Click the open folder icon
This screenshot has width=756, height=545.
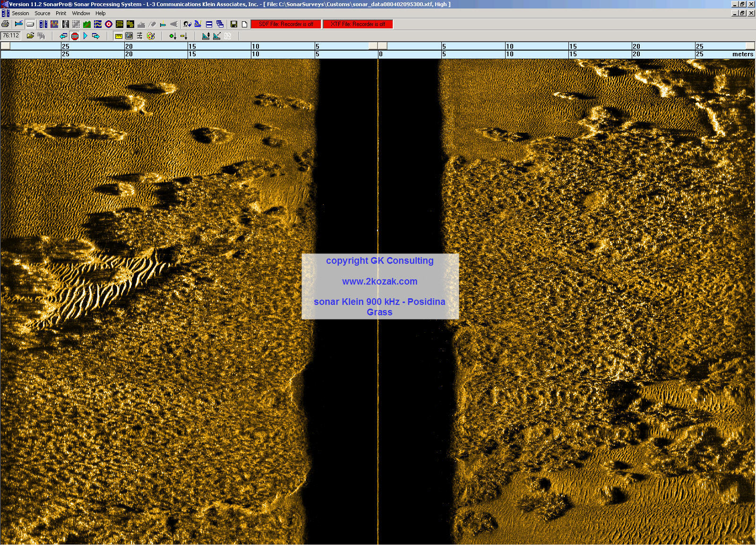tap(30, 36)
